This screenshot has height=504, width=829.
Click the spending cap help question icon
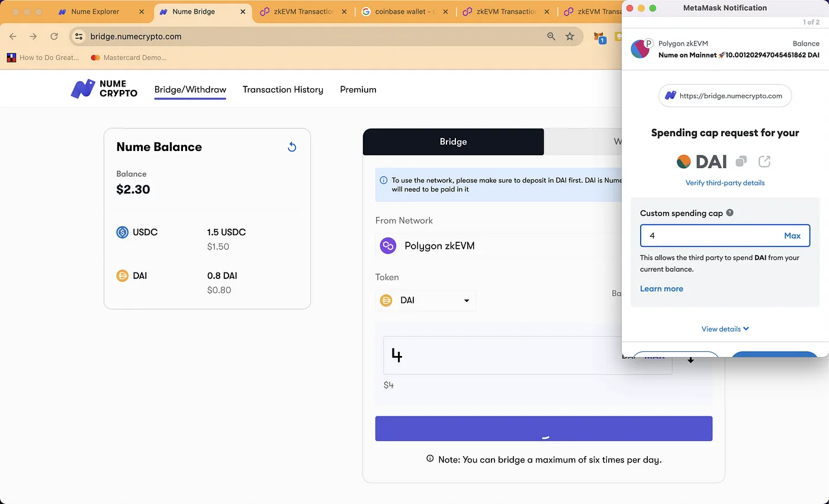pos(730,213)
